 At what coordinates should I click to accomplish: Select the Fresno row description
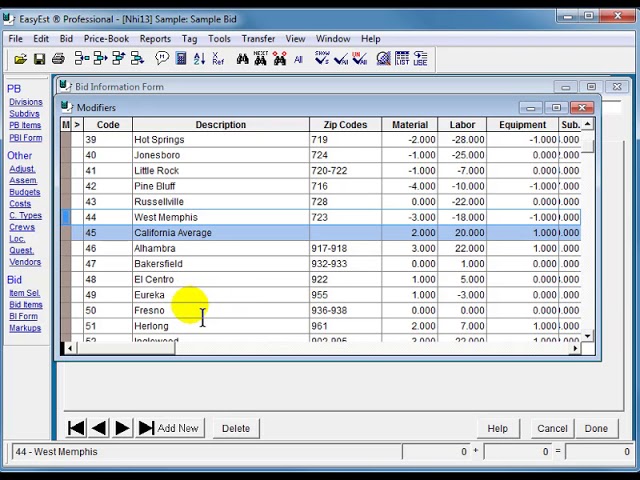click(x=149, y=310)
